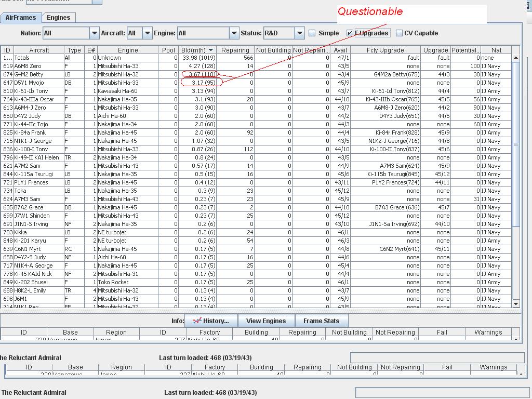Select the AirFrames tab

[x=21, y=18]
